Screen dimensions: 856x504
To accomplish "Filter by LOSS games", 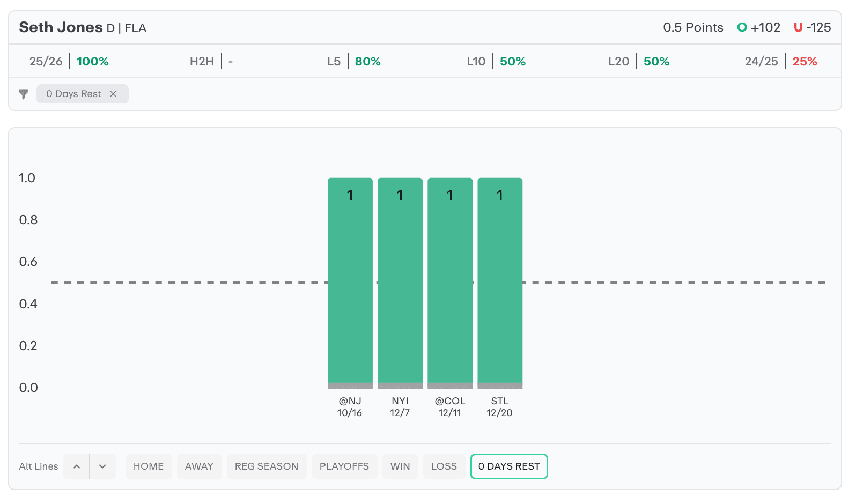I will [444, 466].
